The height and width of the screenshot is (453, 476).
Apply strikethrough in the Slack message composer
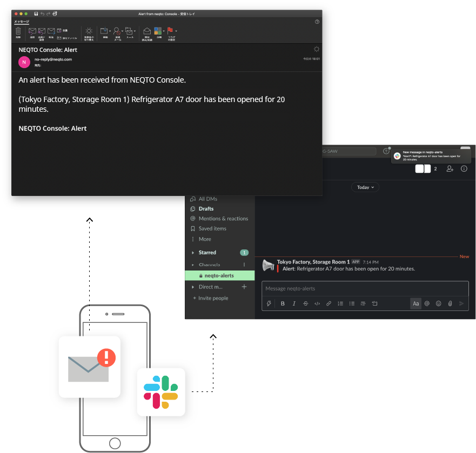tap(305, 304)
